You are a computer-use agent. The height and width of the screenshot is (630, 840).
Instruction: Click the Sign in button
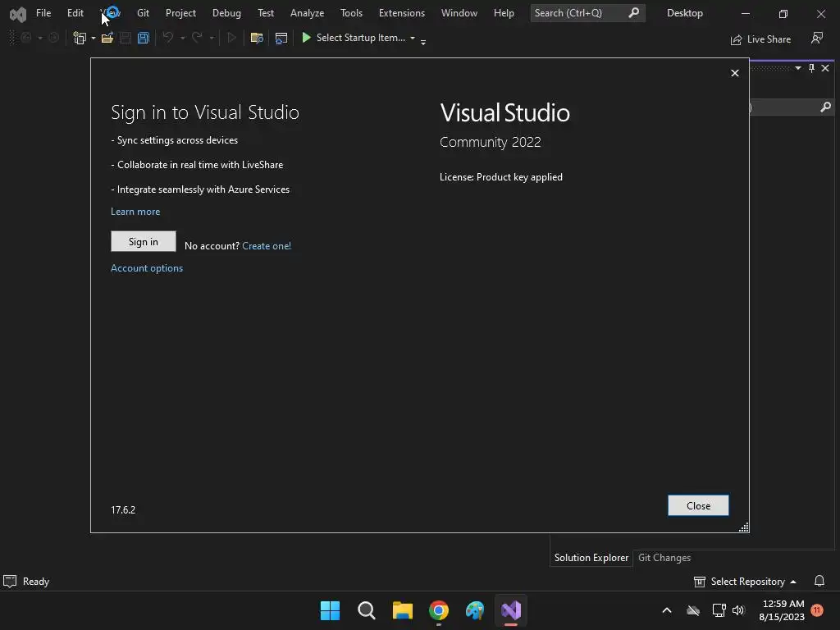pos(143,242)
